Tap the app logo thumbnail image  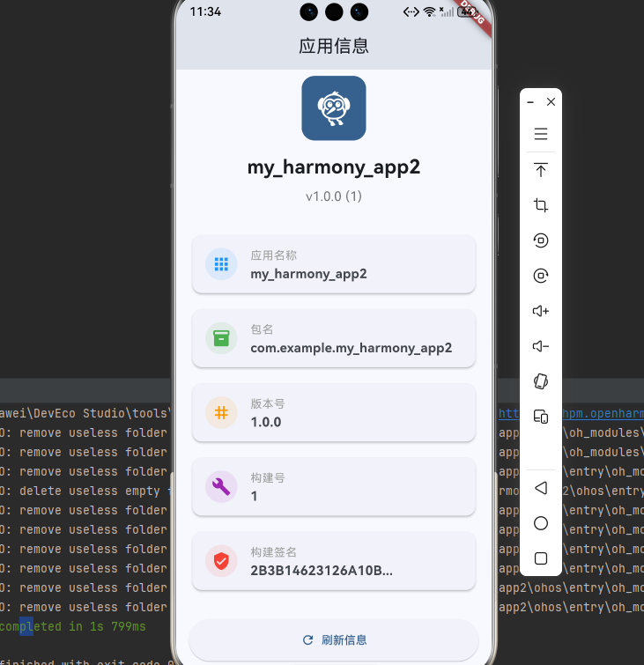[334, 108]
